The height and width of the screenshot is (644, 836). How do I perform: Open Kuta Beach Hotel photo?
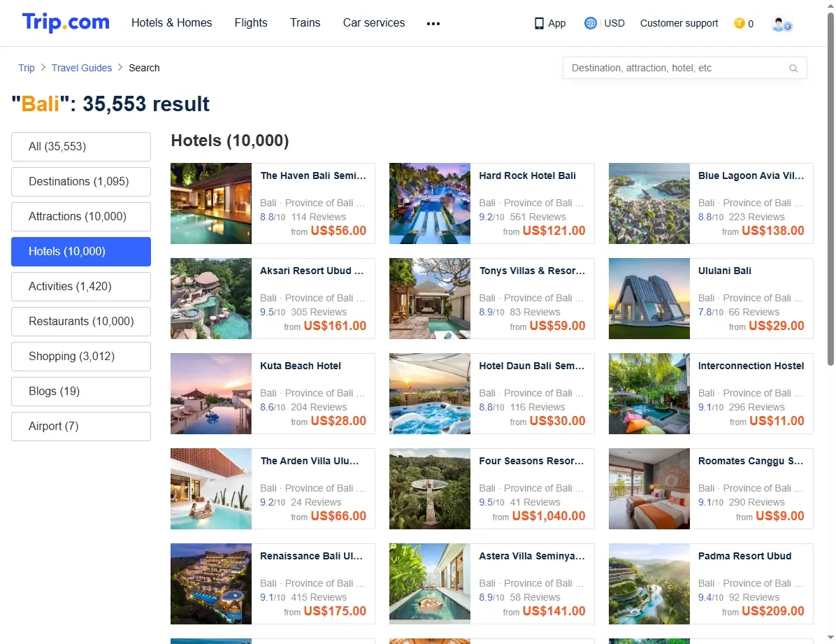pyautogui.click(x=211, y=394)
